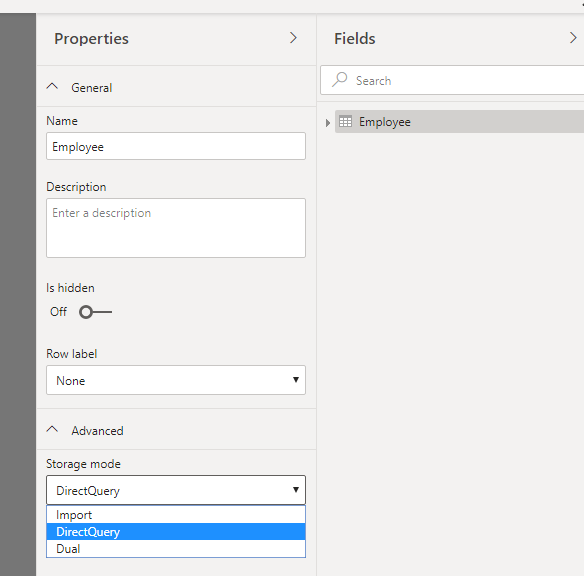
Task: Select Import storage mode option
Action: tap(176, 515)
